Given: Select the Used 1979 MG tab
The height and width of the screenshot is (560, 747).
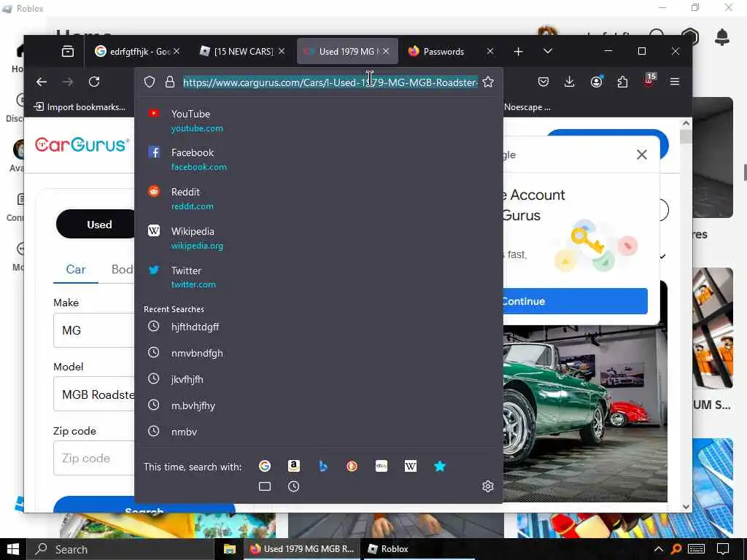Looking at the screenshot, I should (x=347, y=51).
